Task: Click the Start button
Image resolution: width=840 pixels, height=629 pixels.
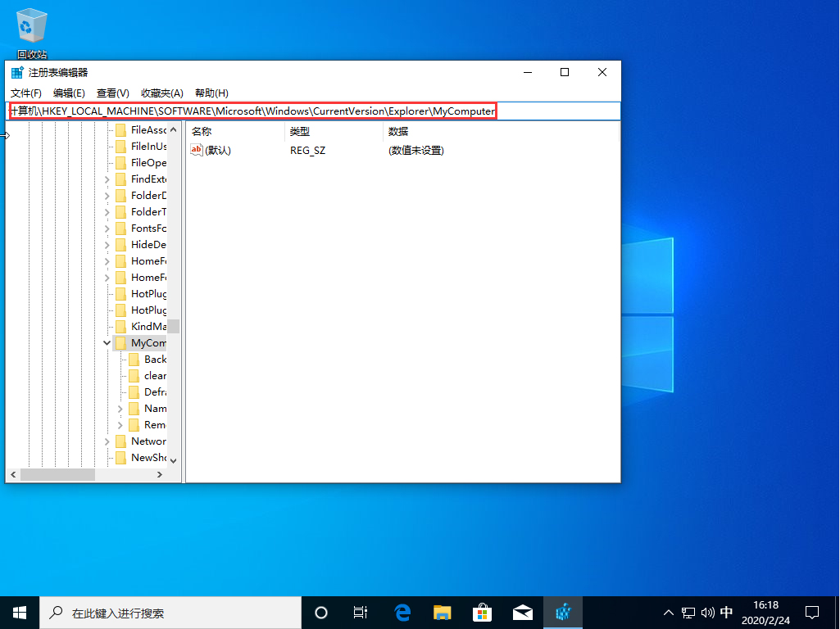Action: tap(19, 612)
